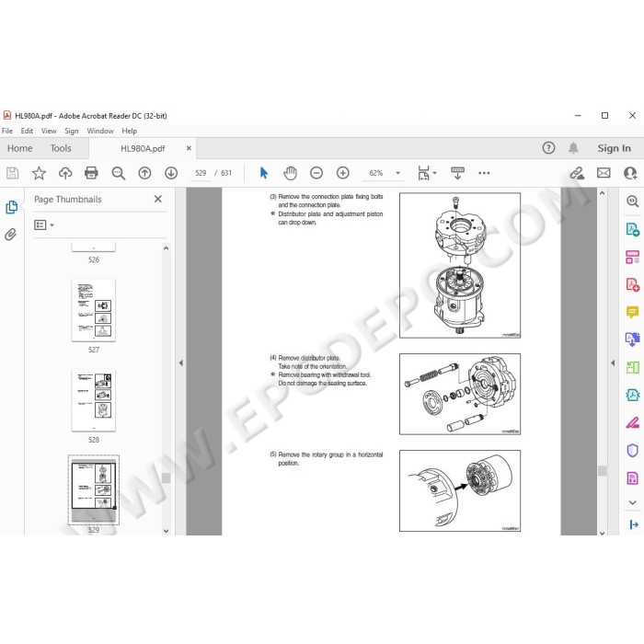Open Fill & Sign pen tool
Image resolution: width=644 pixels, height=644 pixels.
tap(632, 422)
